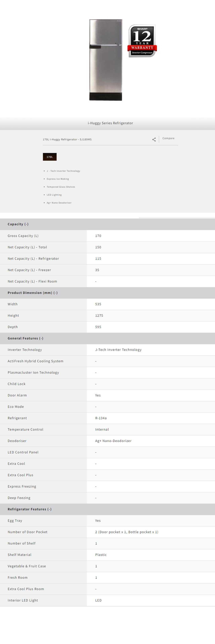Click the Number of Door Pocket value
This screenshot has width=215, height=644.
pos(127,532)
